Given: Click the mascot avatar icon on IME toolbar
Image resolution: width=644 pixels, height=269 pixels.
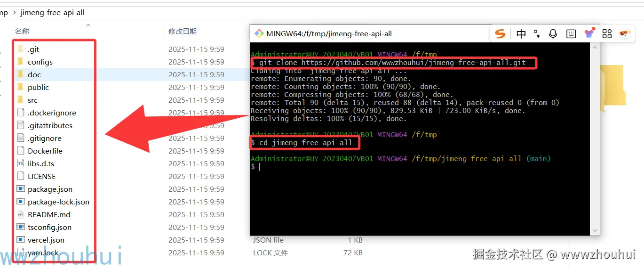Looking at the screenshot, I should point(625,33).
